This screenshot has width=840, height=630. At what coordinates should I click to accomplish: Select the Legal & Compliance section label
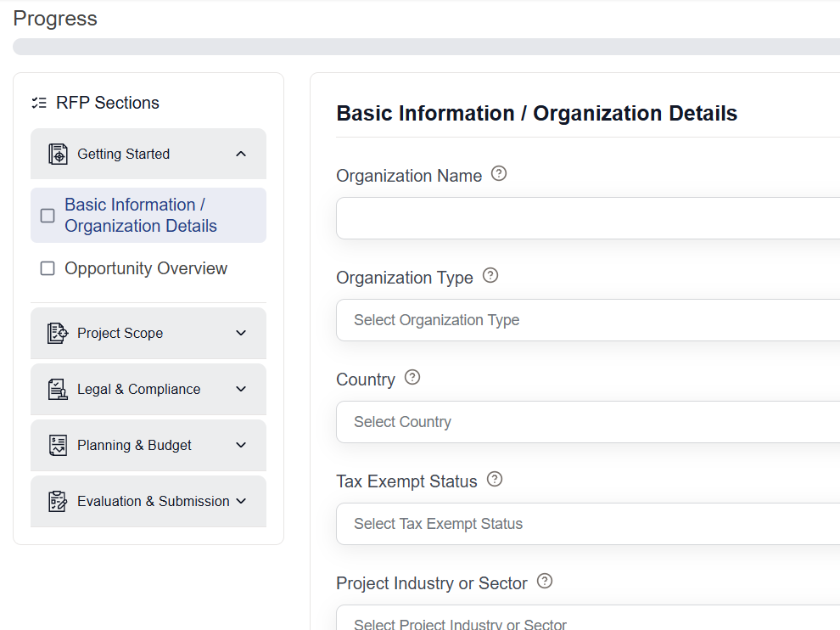click(139, 389)
